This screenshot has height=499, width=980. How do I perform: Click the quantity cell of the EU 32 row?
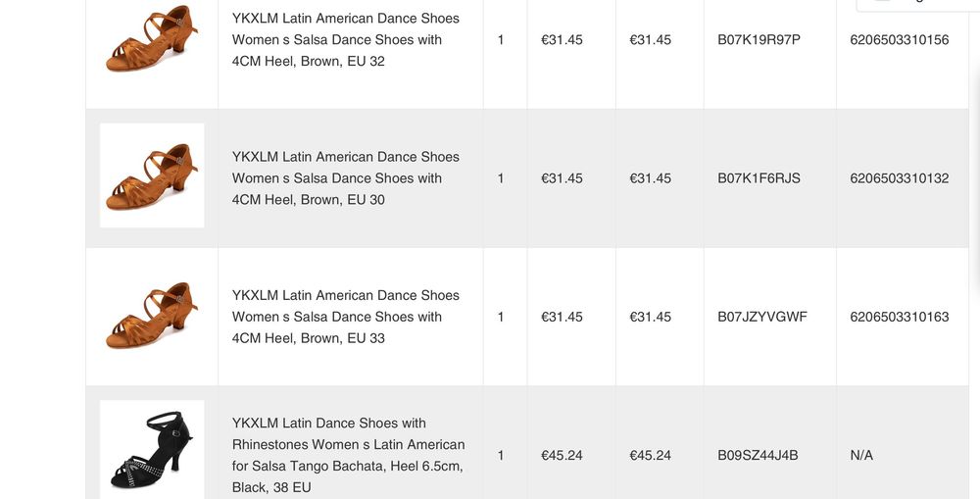coord(501,40)
